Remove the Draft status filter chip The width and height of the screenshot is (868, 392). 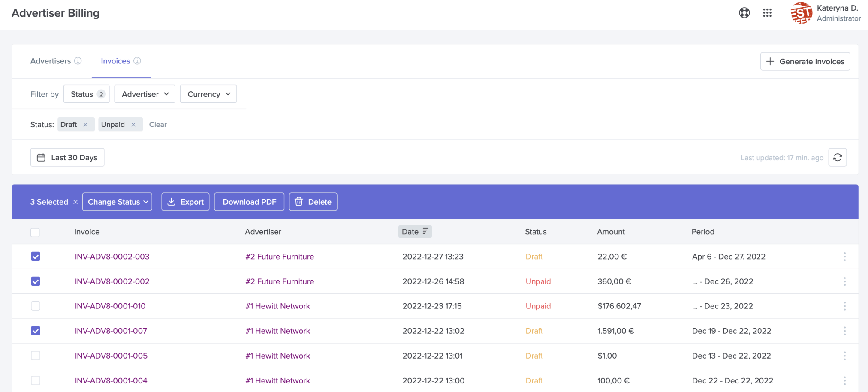tap(85, 125)
